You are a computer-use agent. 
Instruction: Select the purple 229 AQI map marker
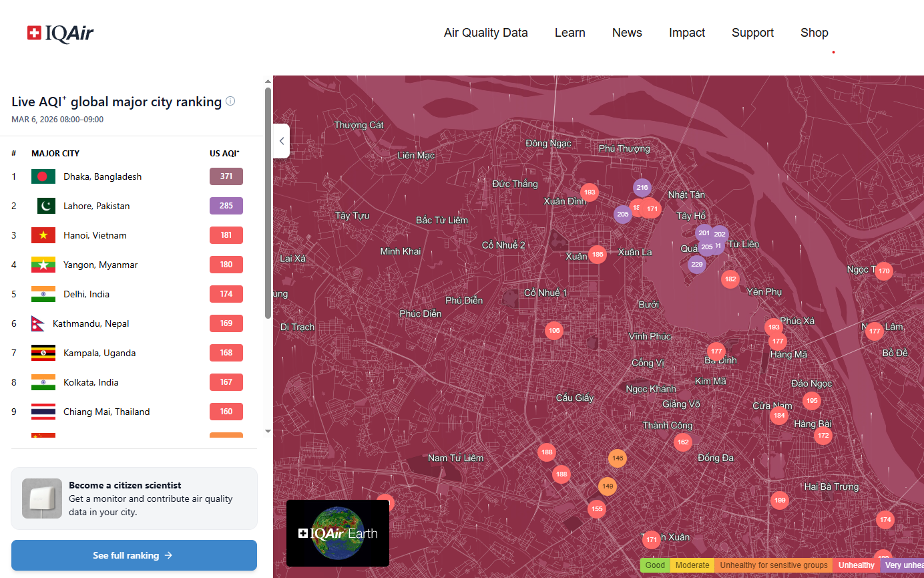(697, 265)
